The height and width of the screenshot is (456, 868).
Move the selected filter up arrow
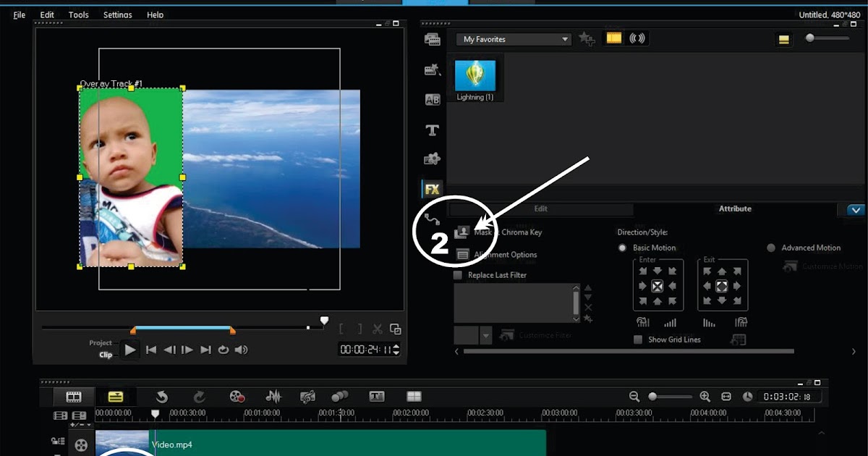(x=588, y=288)
